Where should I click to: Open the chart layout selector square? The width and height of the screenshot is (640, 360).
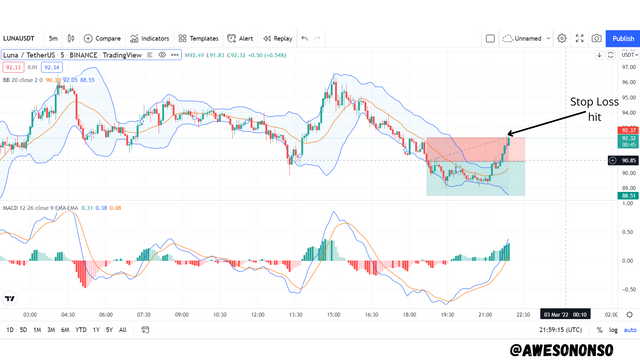coord(490,38)
